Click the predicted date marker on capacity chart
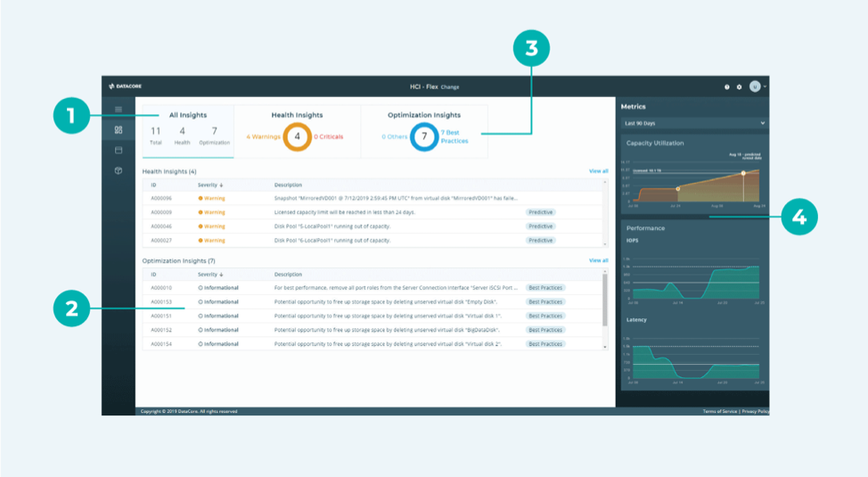 (743, 173)
